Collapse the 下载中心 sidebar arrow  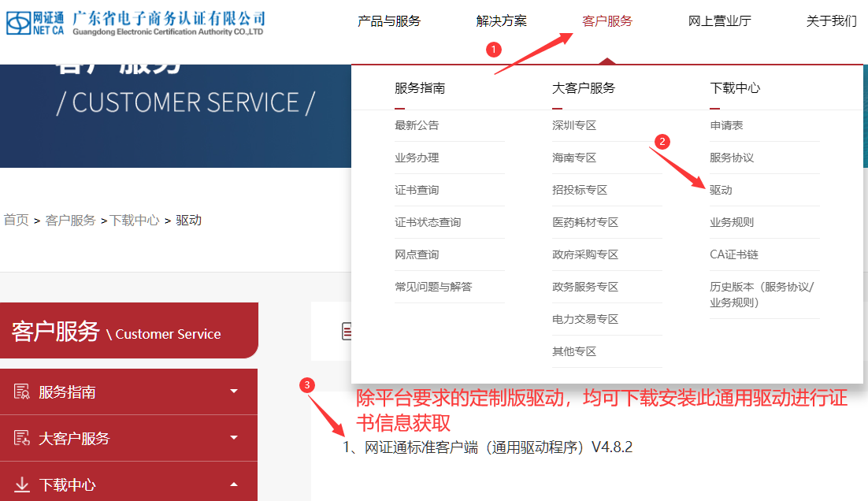(x=233, y=484)
